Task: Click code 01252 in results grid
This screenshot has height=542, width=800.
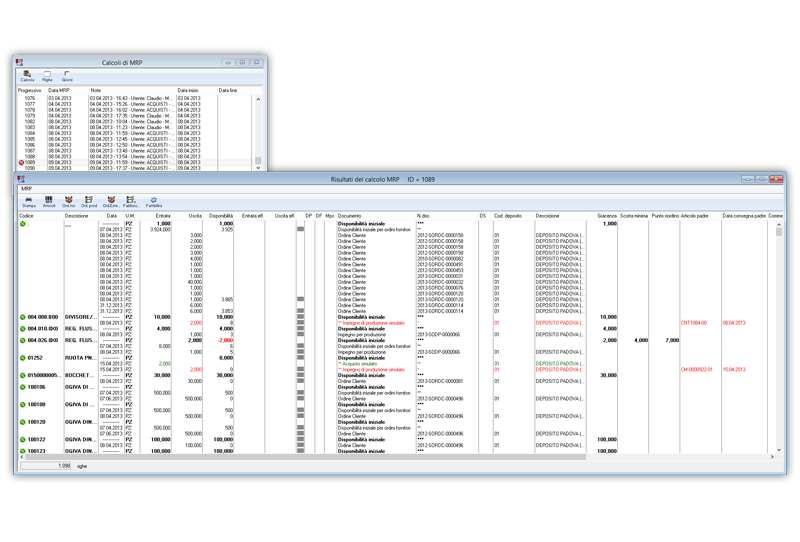Action: click(x=35, y=358)
